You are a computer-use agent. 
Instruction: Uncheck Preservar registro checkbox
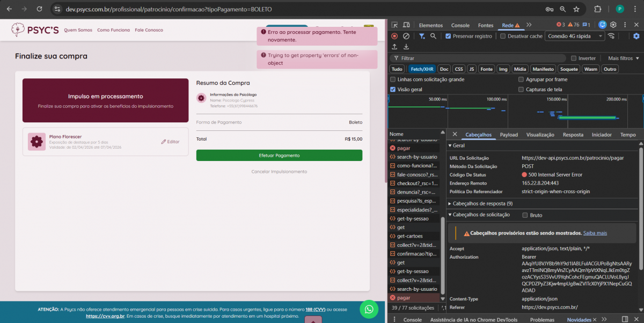pos(448,36)
